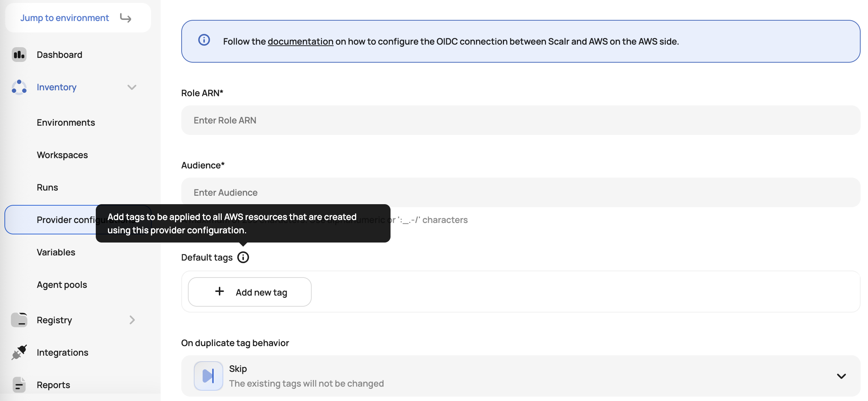Focus the Role ARN input field
Image resolution: width=868 pixels, height=401 pixels.
tap(521, 120)
